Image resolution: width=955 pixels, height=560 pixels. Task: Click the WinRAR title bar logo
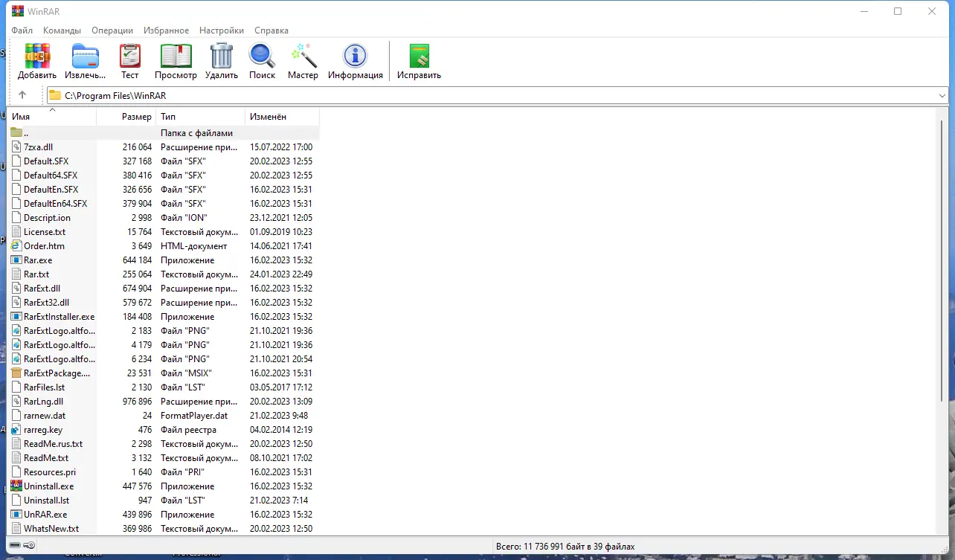point(18,11)
